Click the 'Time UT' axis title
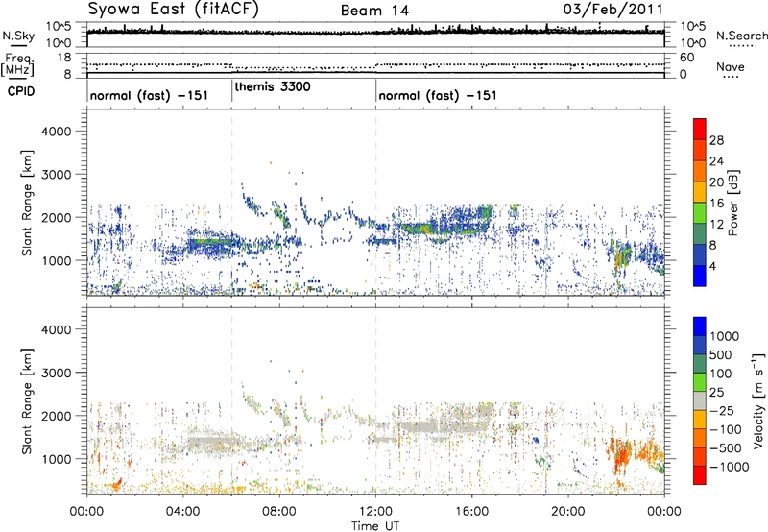Viewport: 768px width, 532px height. (x=375, y=525)
